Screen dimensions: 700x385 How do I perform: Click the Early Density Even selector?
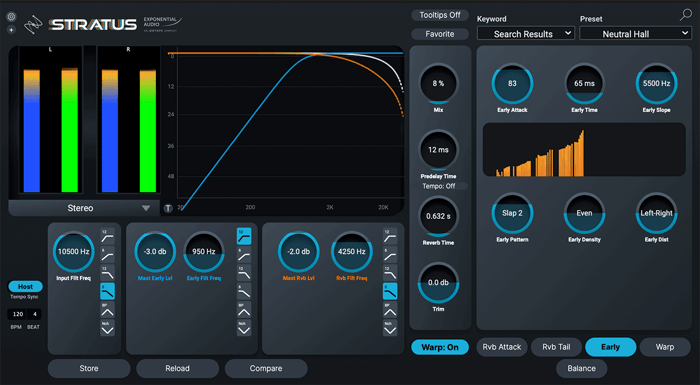tap(584, 213)
